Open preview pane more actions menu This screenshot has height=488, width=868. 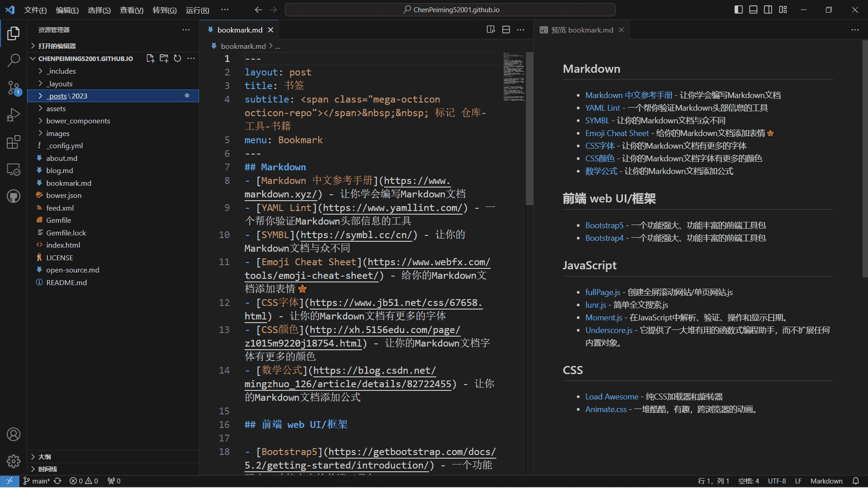point(855,30)
